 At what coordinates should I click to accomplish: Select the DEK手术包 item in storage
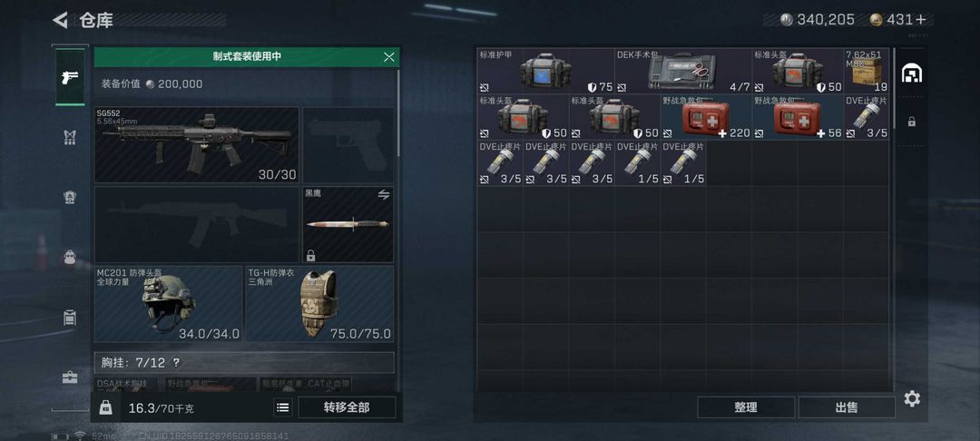click(683, 71)
